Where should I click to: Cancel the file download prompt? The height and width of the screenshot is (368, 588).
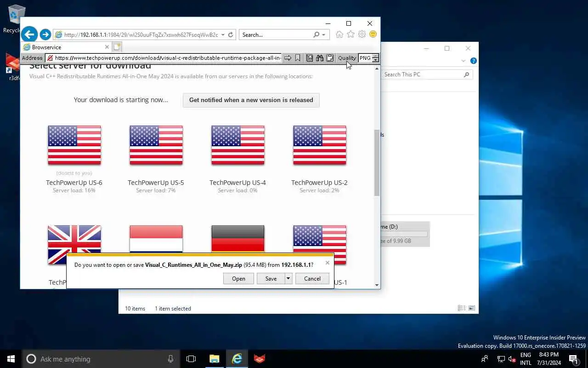(312, 278)
